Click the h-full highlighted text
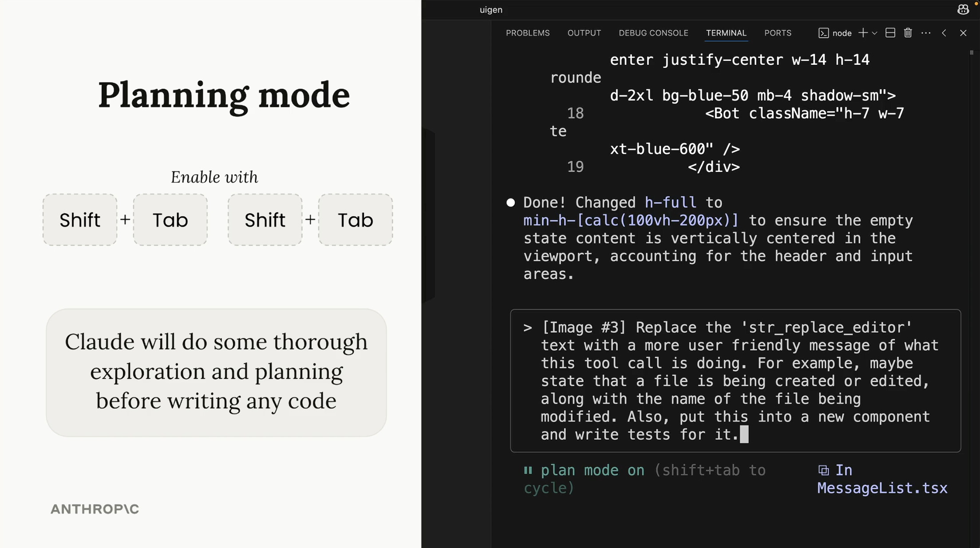 pos(670,203)
